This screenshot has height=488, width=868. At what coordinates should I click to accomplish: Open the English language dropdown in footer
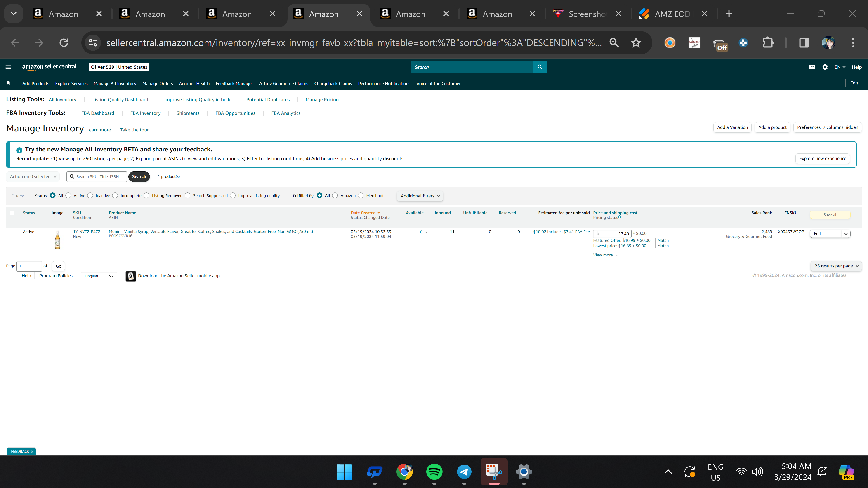tap(99, 276)
